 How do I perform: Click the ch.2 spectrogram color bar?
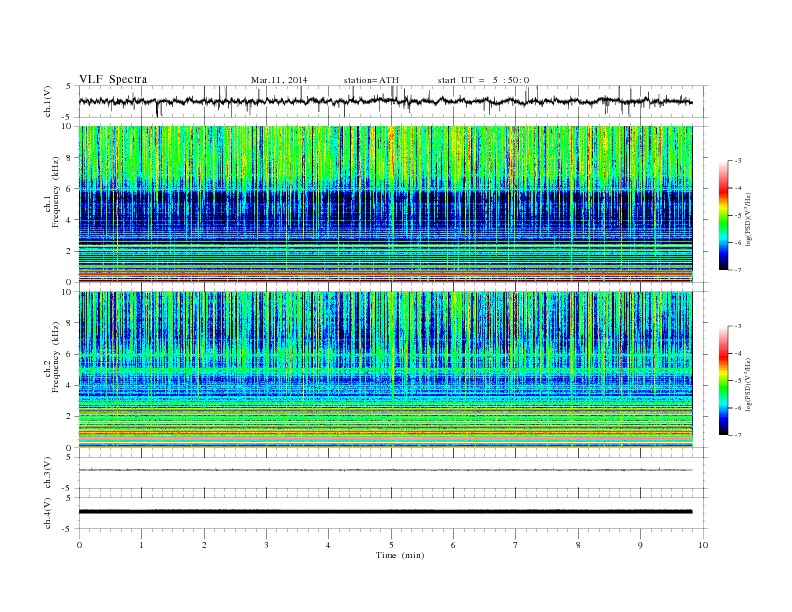(x=724, y=380)
